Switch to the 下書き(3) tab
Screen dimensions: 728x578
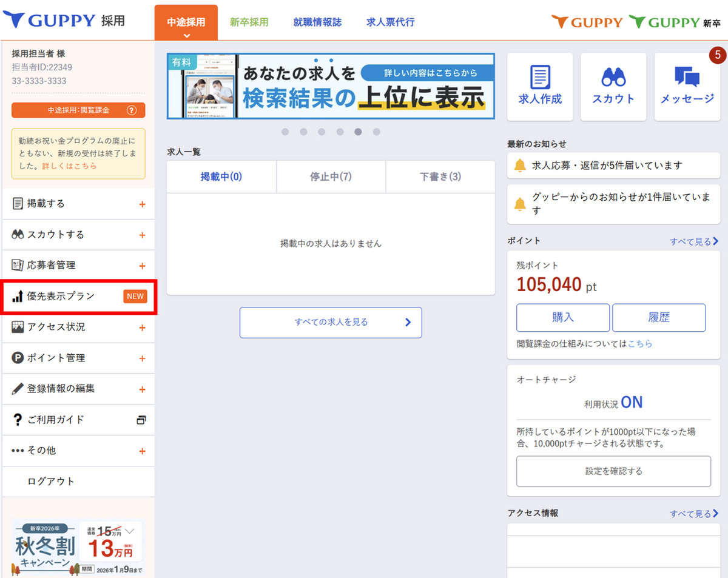(x=440, y=177)
